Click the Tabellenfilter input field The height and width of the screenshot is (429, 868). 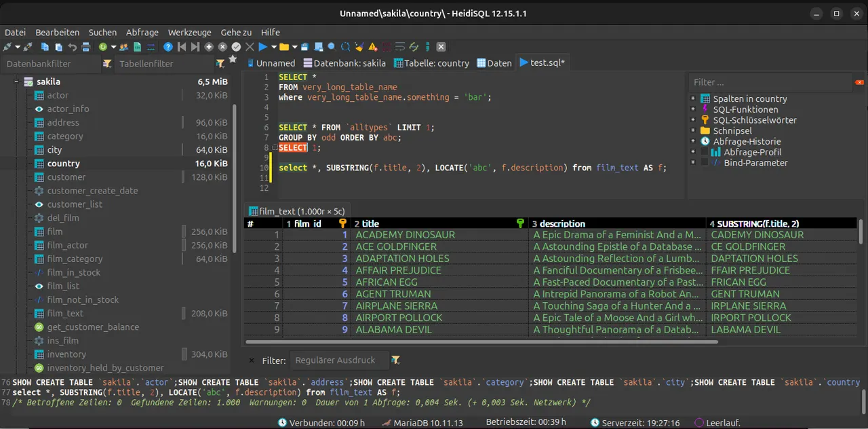pos(165,64)
